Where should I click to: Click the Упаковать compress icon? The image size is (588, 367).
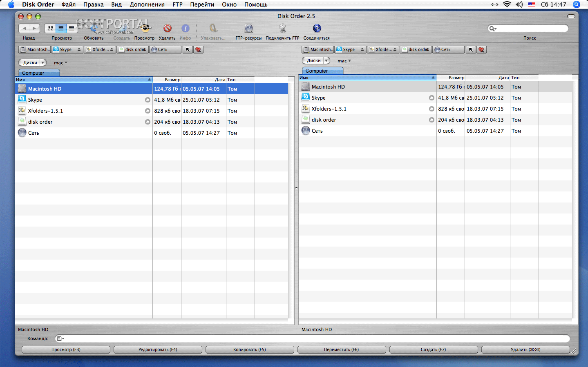[x=213, y=28]
